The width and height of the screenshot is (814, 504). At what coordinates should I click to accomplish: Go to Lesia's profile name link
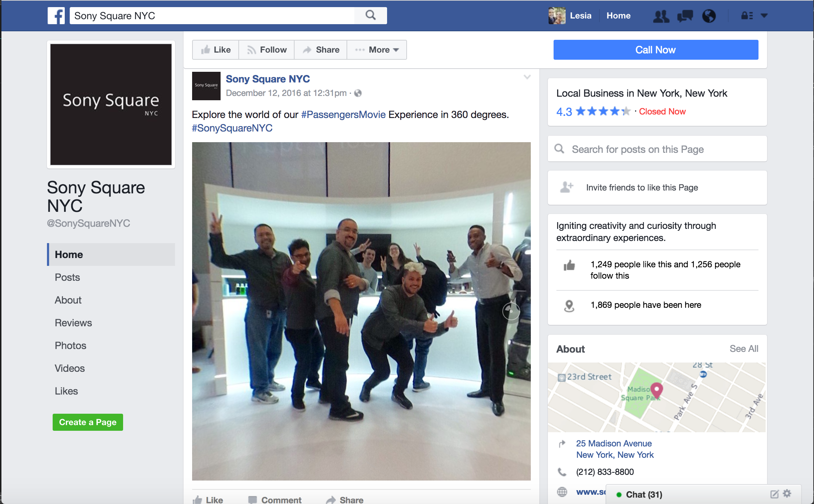tap(581, 16)
